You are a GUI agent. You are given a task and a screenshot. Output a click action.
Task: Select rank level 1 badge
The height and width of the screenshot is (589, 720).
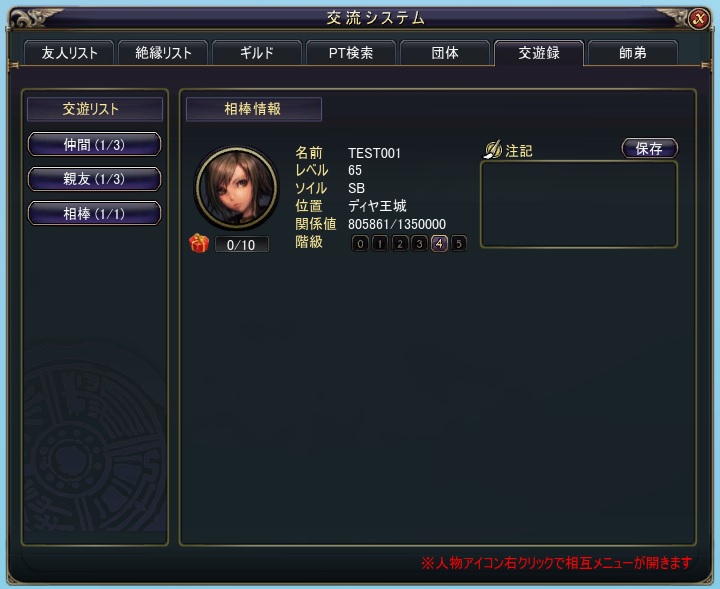tap(380, 243)
